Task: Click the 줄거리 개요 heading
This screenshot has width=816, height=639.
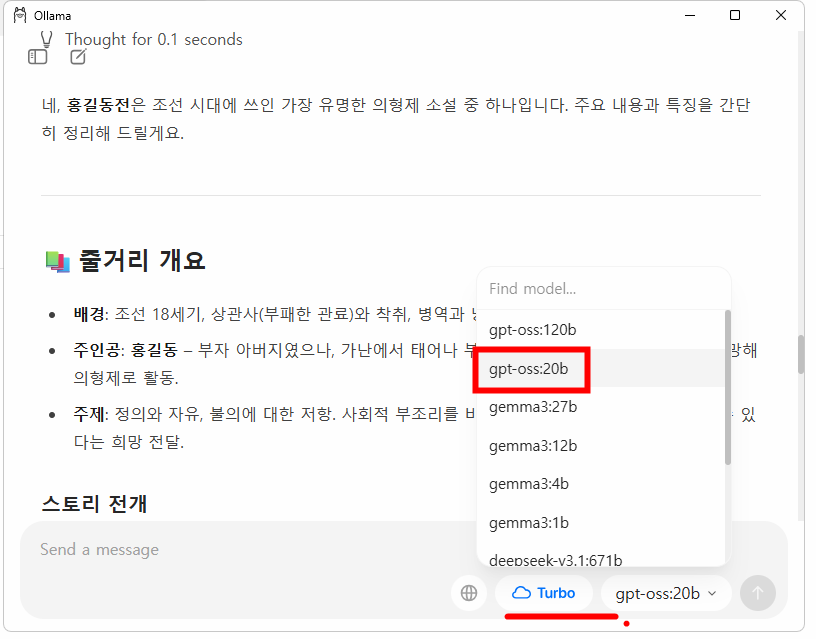Action: coord(142,260)
